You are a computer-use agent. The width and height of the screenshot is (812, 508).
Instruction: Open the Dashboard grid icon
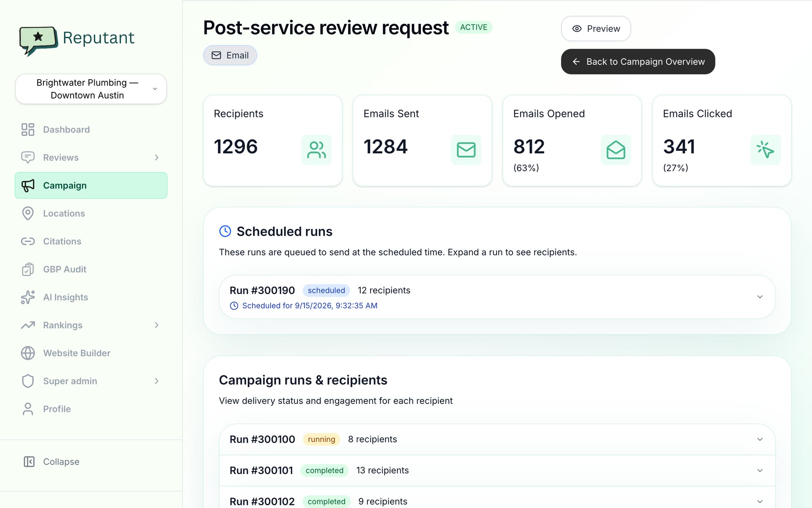[x=28, y=130]
